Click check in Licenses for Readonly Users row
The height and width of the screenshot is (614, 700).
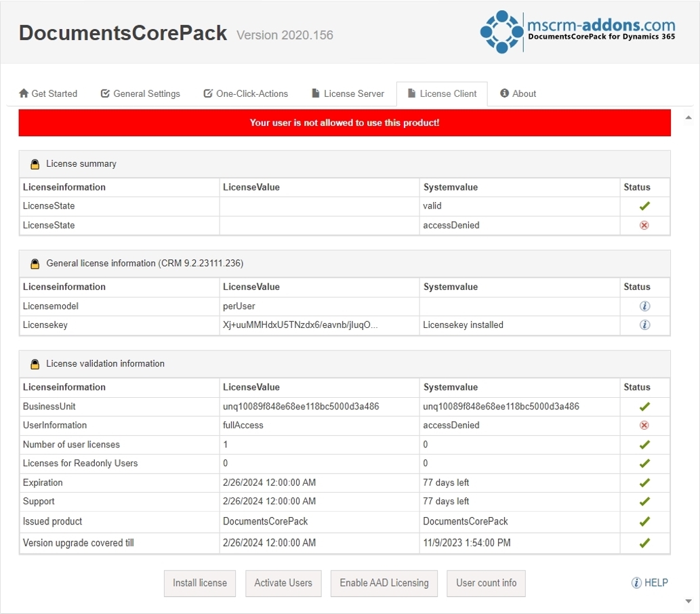(x=644, y=464)
